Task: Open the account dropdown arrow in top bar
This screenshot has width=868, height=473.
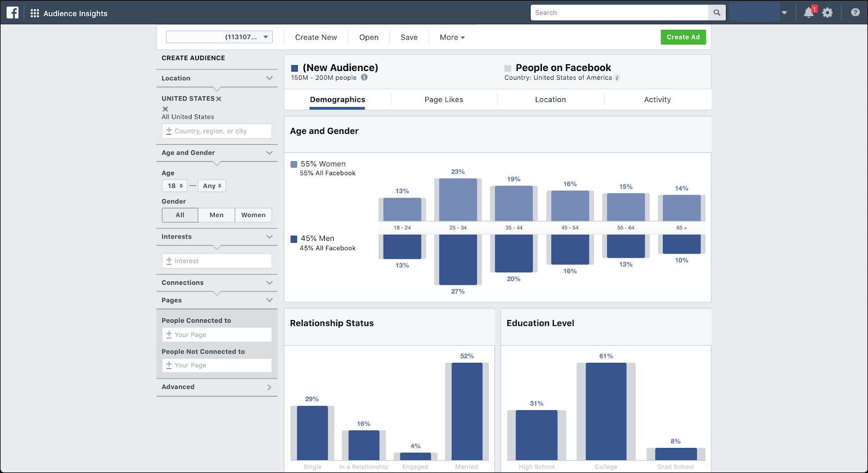Action: (784, 12)
